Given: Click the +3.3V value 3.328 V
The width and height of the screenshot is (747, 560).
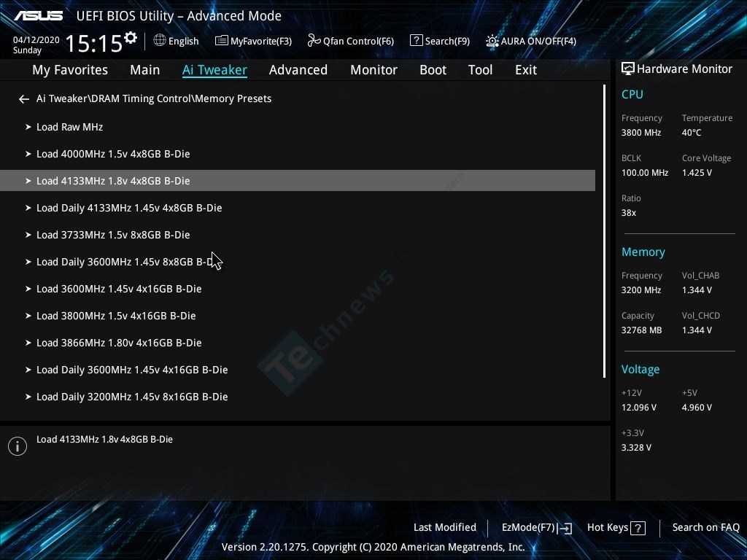Looking at the screenshot, I should 636,448.
